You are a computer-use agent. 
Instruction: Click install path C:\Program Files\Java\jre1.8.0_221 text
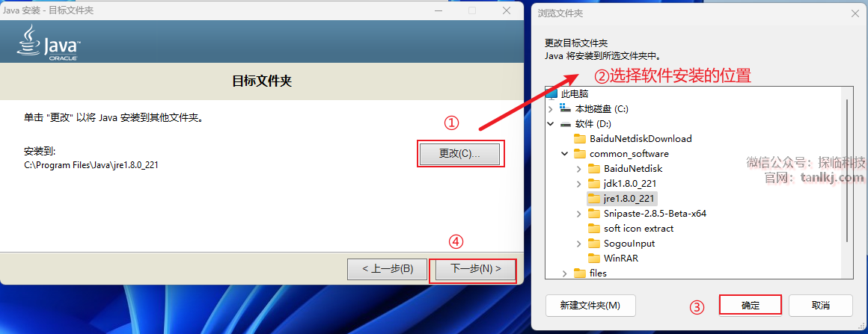(x=91, y=165)
